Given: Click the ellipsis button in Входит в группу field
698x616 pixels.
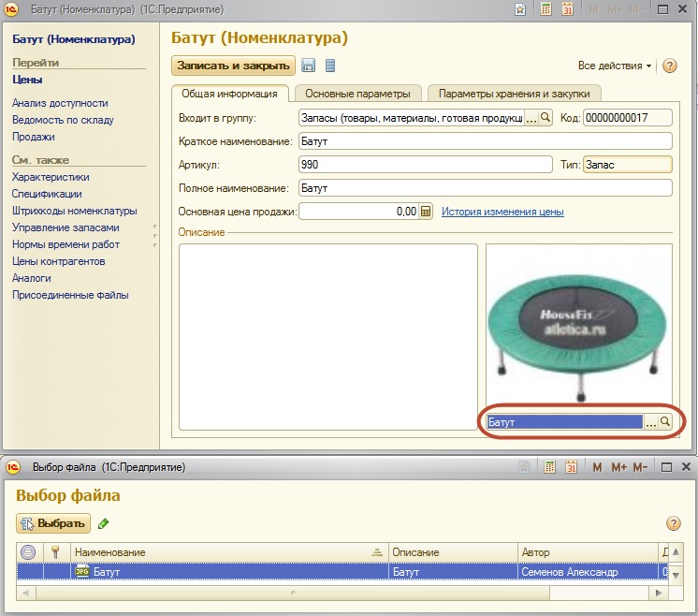Looking at the screenshot, I should pyautogui.click(x=531, y=118).
